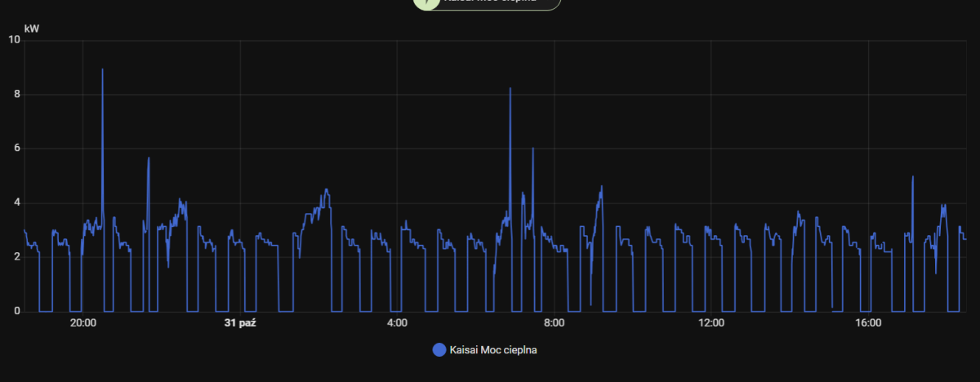The image size is (980, 382).
Task: Select the 16:00 time axis label
Action: tap(868, 323)
